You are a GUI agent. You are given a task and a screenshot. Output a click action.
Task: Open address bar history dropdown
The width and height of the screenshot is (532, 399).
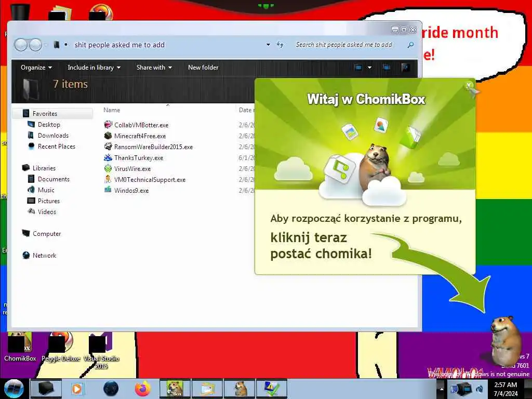click(268, 45)
